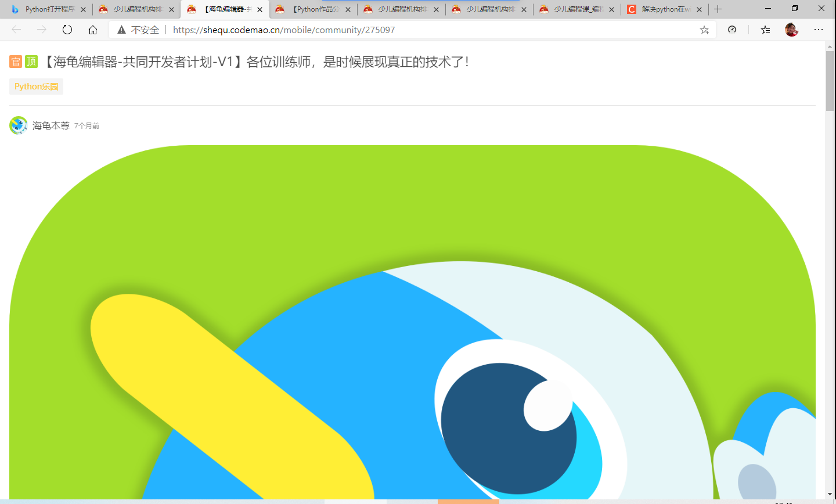Minimize the browser window
Viewport: 836px width, 504px height.
pyautogui.click(x=768, y=9)
